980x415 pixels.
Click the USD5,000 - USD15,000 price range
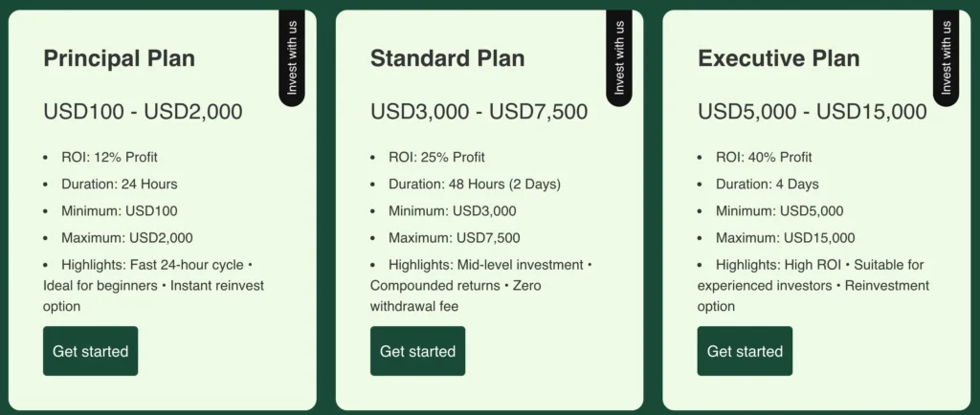point(812,112)
